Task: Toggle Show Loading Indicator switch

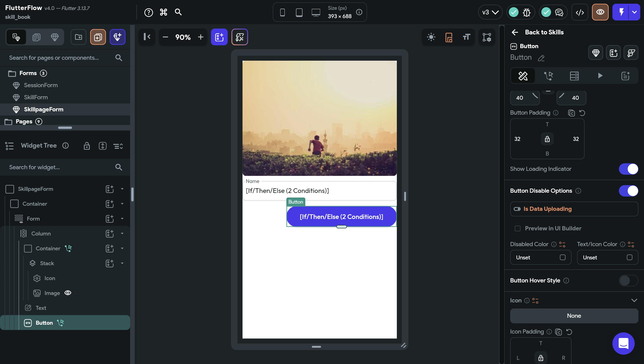Action: click(628, 169)
